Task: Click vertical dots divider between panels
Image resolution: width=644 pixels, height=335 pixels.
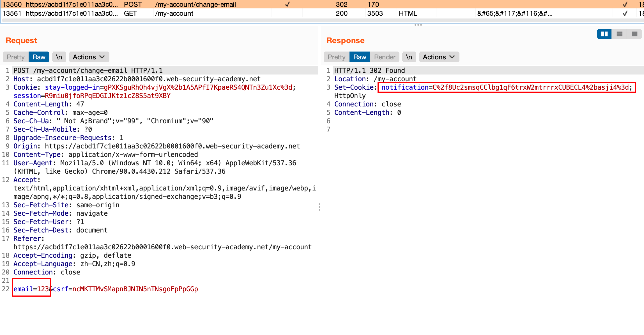Action: 319,207
